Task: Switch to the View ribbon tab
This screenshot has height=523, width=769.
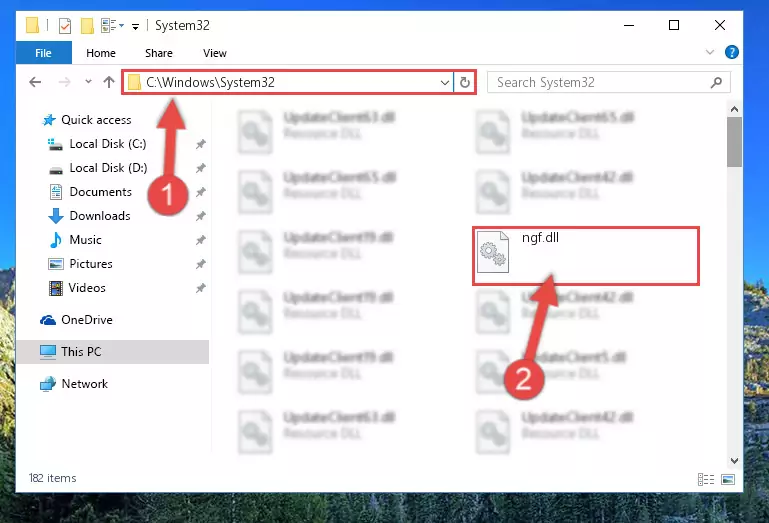Action: pyautogui.click(x=215, y=53)
